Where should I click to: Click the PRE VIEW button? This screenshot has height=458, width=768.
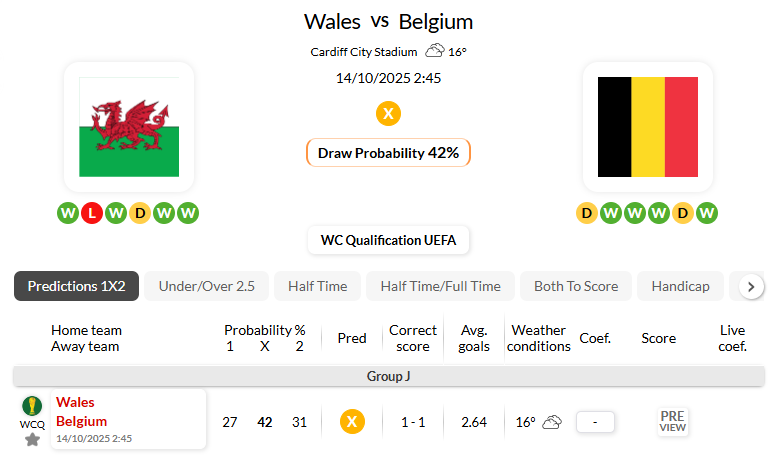[672, 422]
